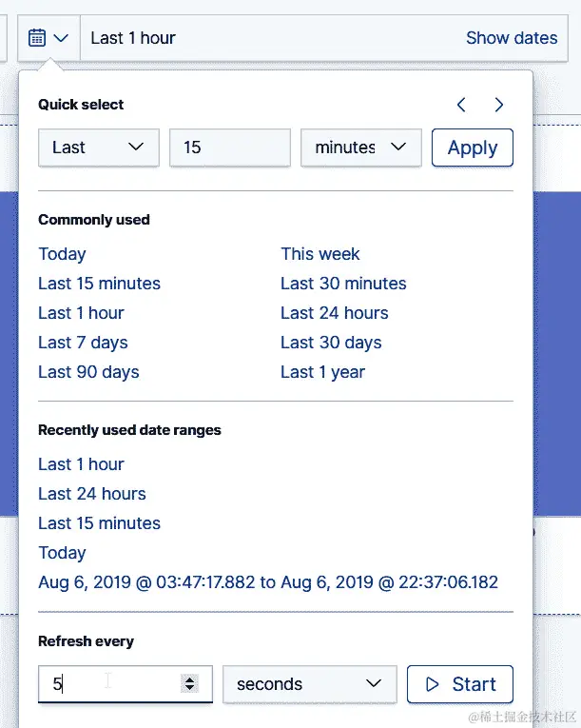
Task: Click the refresh interval spinner arrows
Action: (189, 683)
